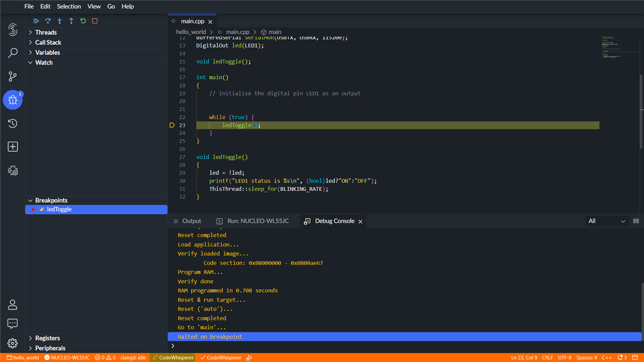This screenshot has height=362, width=644.
Task: Open the Search sidebar icon
Action: pyautogui.click(x=13, y=53)
